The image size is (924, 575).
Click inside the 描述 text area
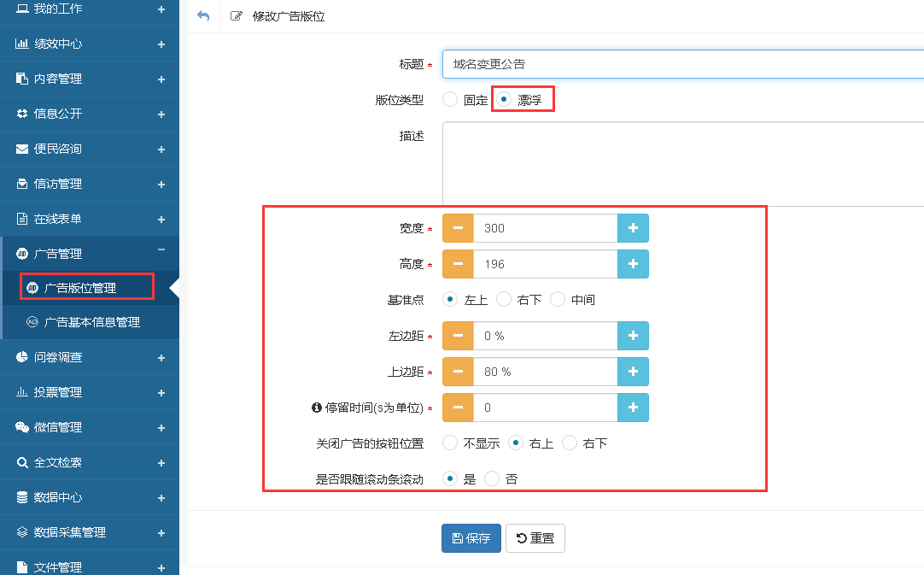(x=683, y=163)
